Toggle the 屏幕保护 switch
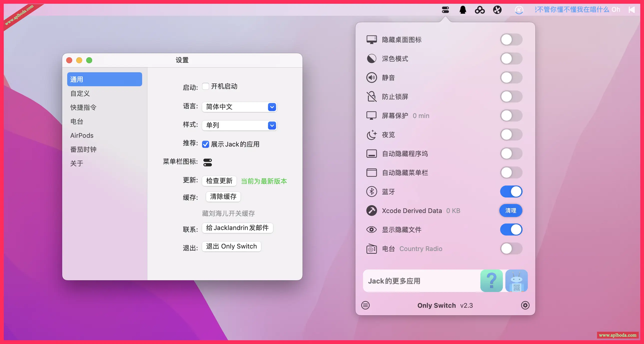Viewport: 644px width, 344px height. pos(511,115)
